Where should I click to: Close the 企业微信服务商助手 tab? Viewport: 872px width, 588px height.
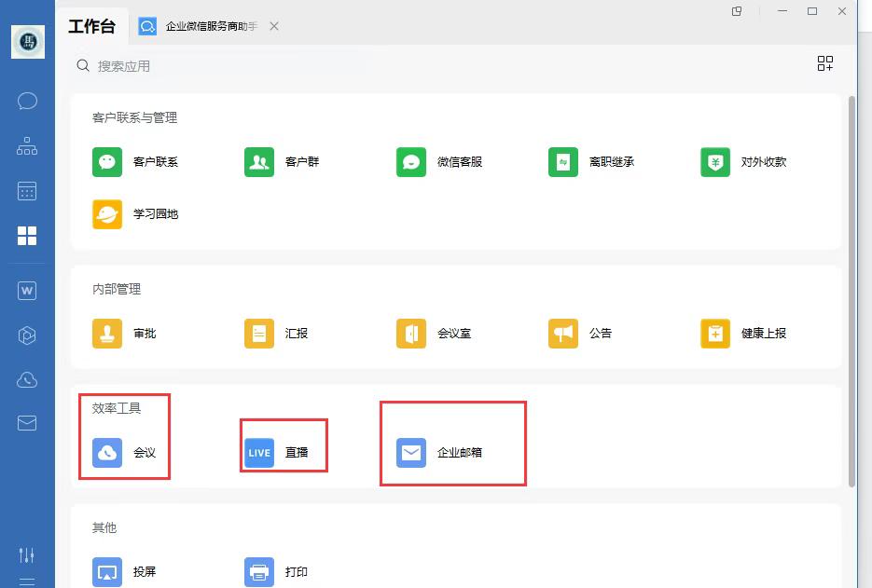pyautogui.click(x=274, y=26)
